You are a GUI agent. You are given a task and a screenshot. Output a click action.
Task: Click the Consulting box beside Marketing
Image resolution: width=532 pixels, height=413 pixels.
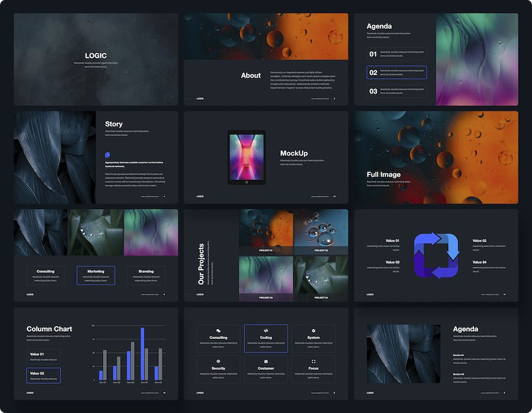point(46,276)
